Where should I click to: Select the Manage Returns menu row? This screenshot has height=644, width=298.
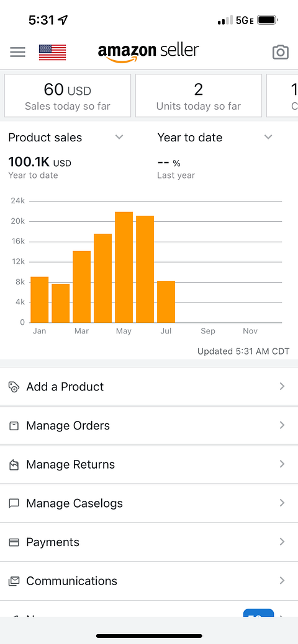[149, 464]
